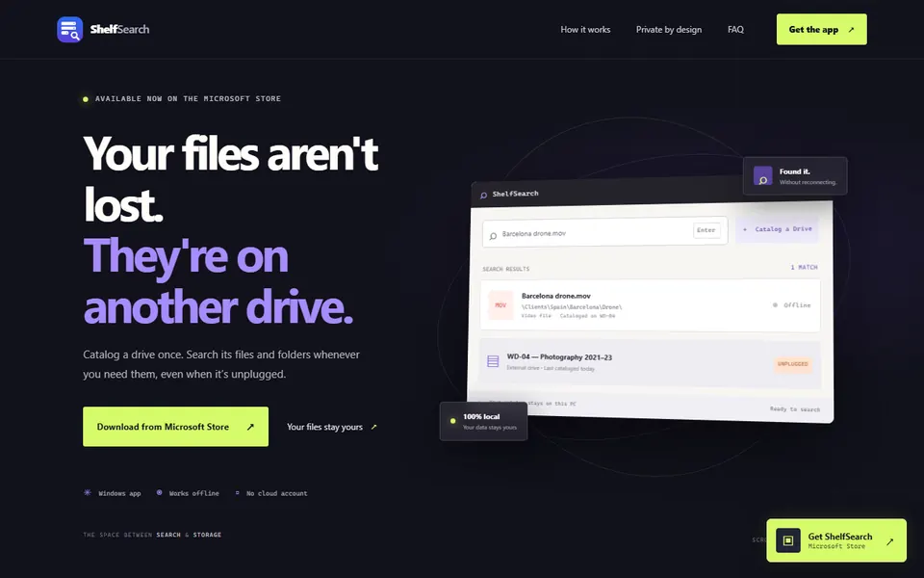Viewport: 924px width, 578px height.
Task: Click the Barcelona drone.mov search field
Action: (604, 232)
